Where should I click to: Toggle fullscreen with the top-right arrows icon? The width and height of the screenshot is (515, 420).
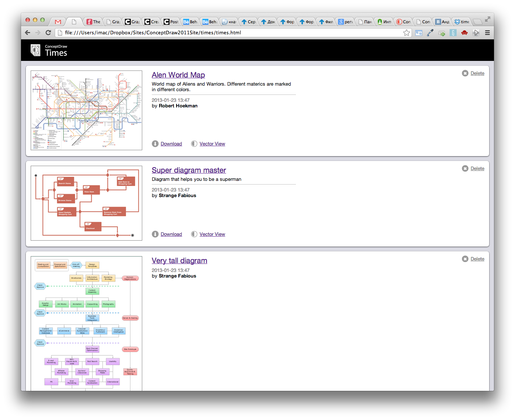487,19
